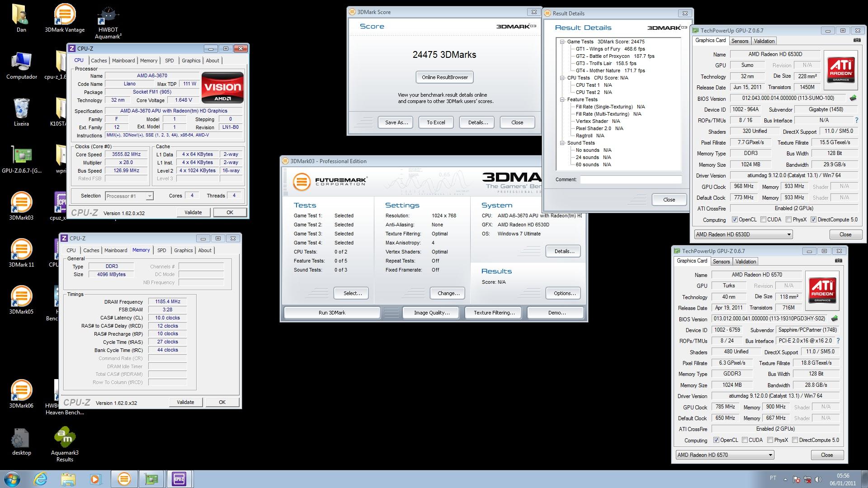Open Internet Explorer from the taskbar
868x488 pixels.
[x=41, y=479]
